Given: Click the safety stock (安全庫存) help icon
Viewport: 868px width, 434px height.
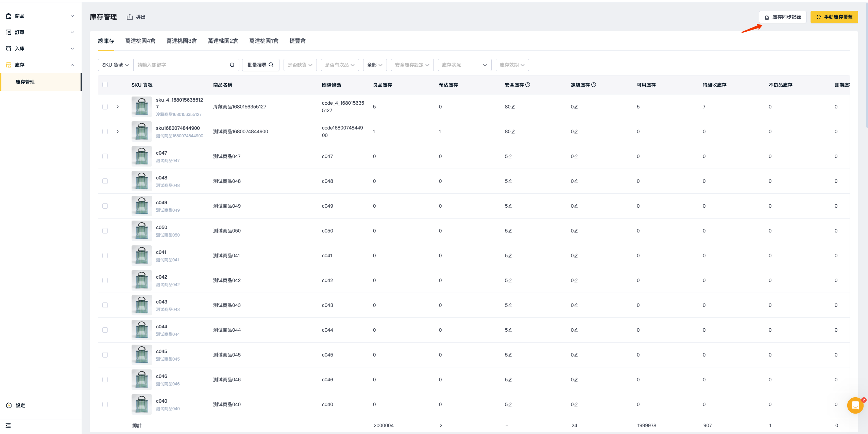Looking at the screenshot, I should (528, 85).
